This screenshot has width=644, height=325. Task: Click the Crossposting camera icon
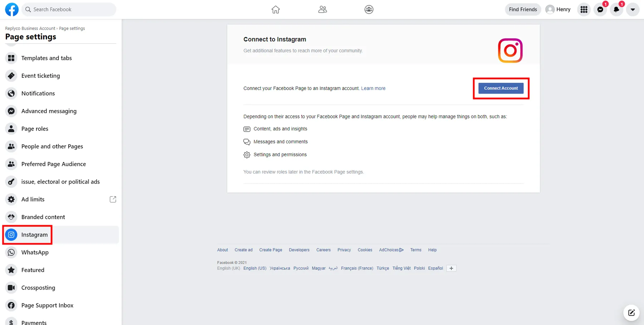(11, 287)
